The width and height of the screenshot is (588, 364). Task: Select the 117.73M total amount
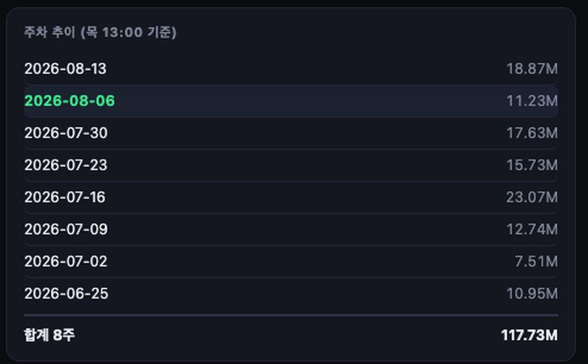click(x=529, y=335)
